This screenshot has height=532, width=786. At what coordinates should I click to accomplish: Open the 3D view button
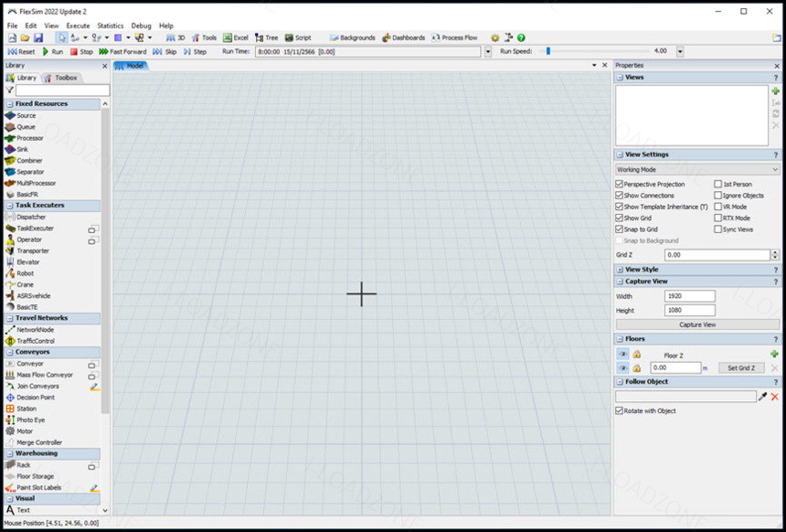click(x=175, y=37)
